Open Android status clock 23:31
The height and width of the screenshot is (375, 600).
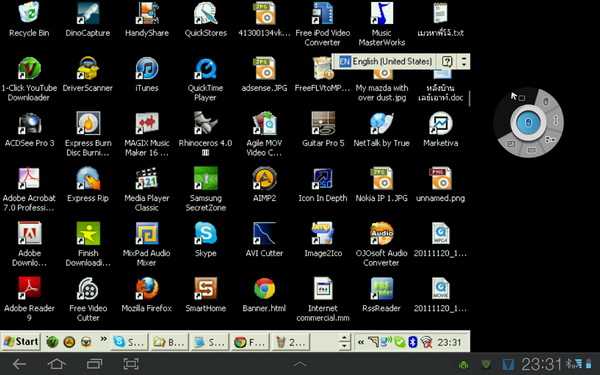541,364
